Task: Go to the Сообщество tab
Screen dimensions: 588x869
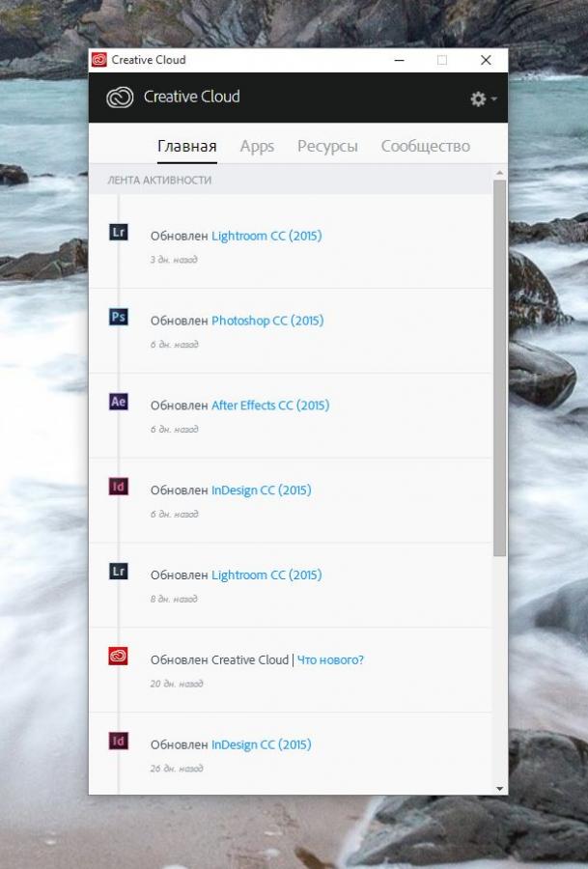Action: (426, 146)
